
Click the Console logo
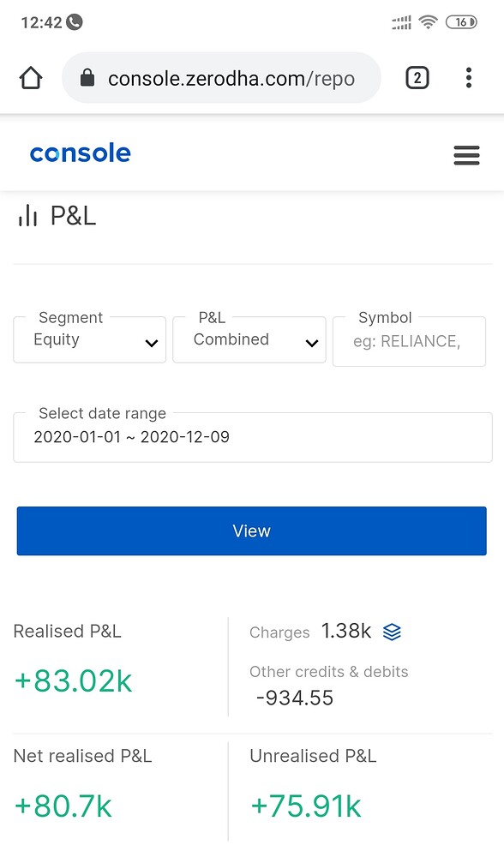[x=80, y=153]
